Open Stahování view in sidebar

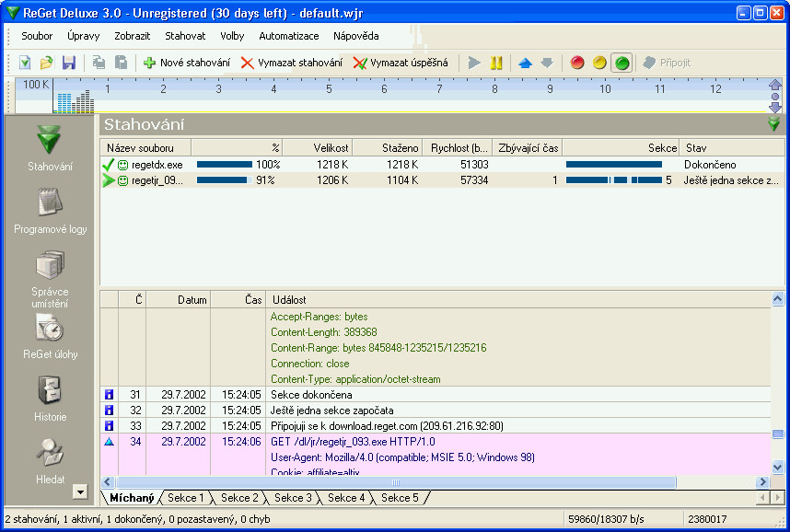pyautogui.click(x=50, y=148)
